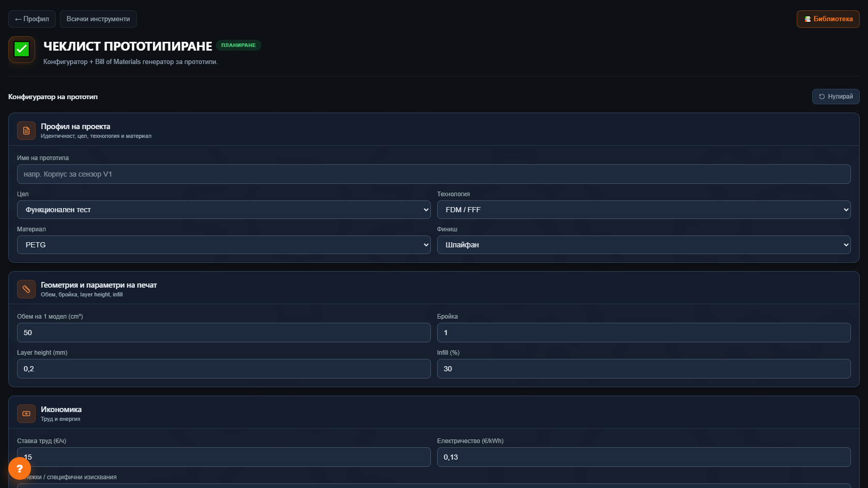Go back using the Профил button
This screenshot has width=868, height=488.
tap(32, 19)
